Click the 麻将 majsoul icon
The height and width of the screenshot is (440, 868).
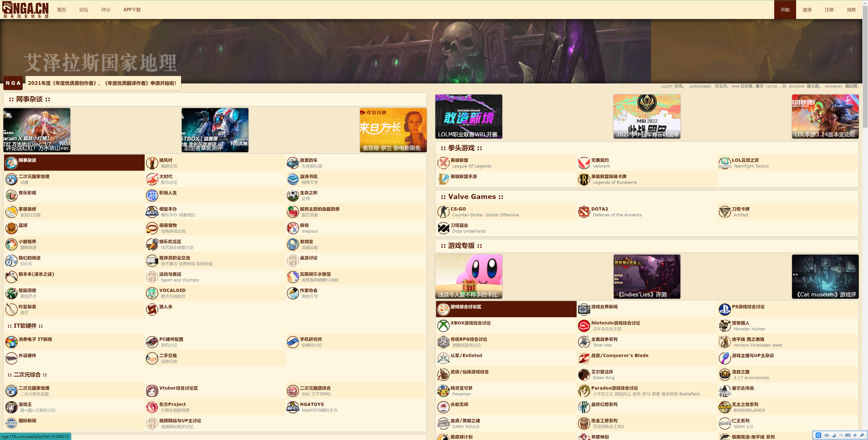coord(292,228)
